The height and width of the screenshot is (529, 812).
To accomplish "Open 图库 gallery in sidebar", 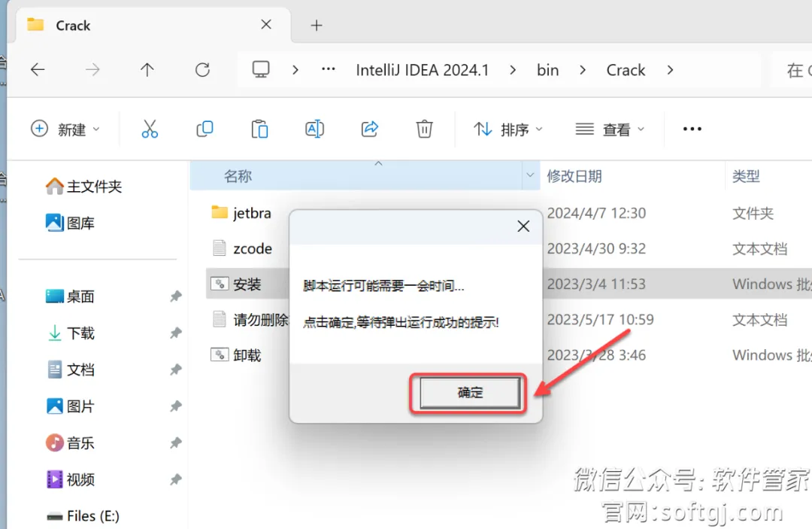I will coord(70,223).
